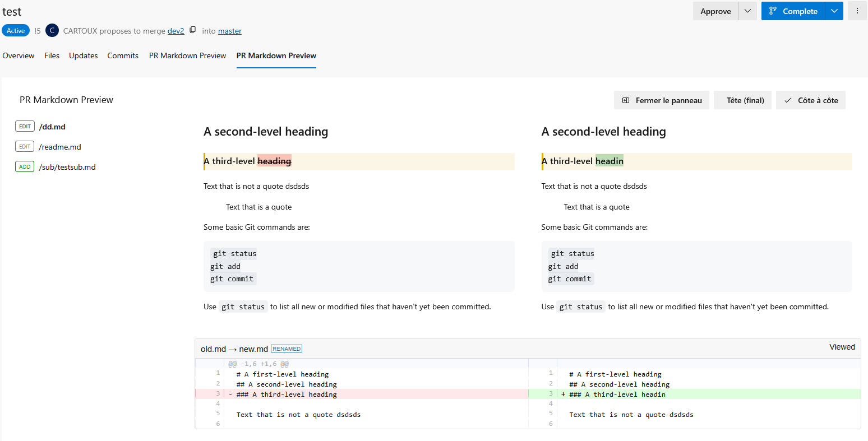Click the green highlighted 'headin' word
The height and width of the screenshot is (441, 868).
click(x=610, y=161)
